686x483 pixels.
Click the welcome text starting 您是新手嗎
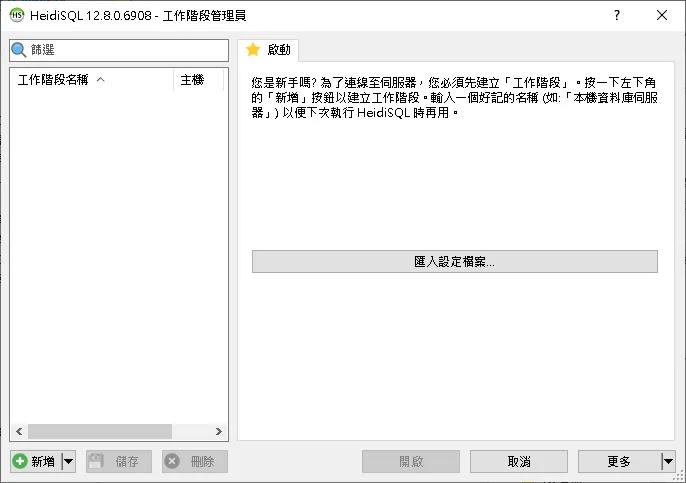coord(455,98)
